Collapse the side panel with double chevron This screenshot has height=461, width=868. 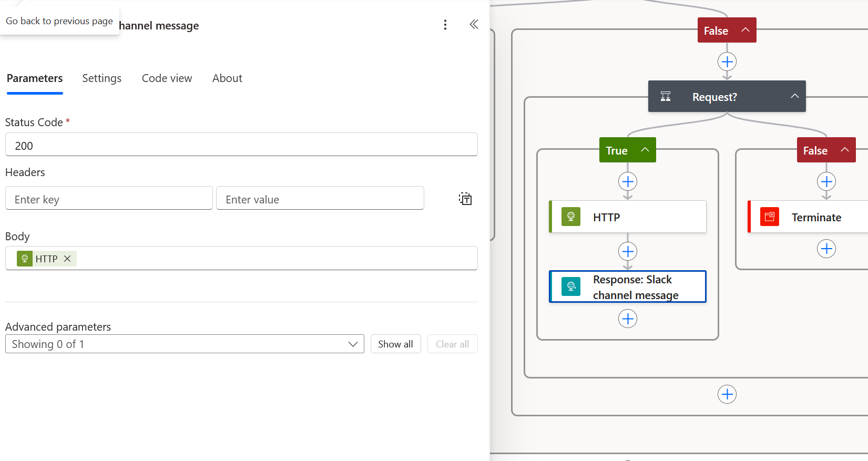click(x=474, y=25)
